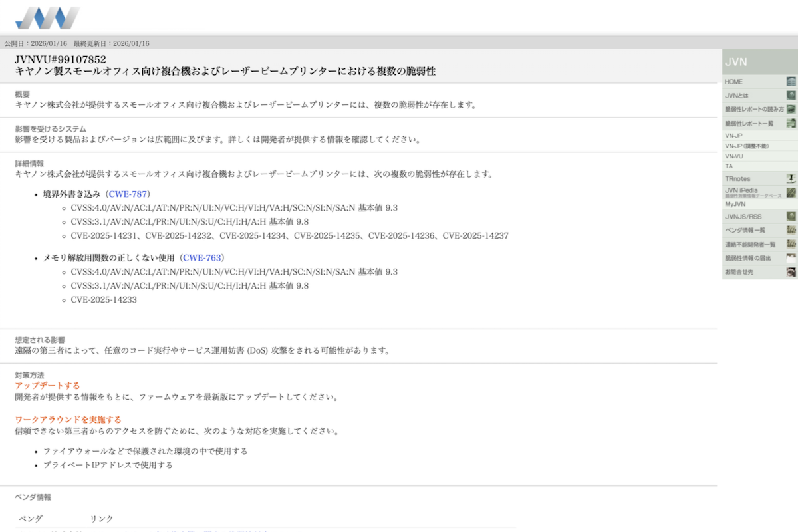Click the JVN logo at top left

(47, 18)
